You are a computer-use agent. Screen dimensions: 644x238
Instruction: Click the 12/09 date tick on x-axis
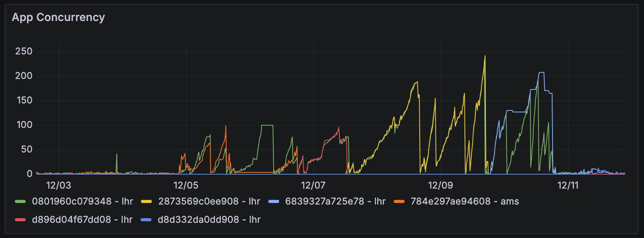point(440,185)
